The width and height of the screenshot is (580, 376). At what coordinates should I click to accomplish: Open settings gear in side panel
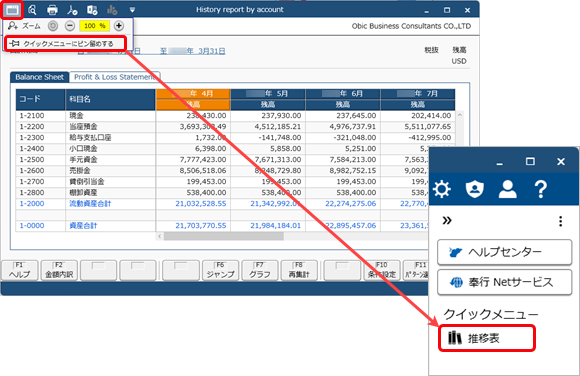[x=442, y=189]
